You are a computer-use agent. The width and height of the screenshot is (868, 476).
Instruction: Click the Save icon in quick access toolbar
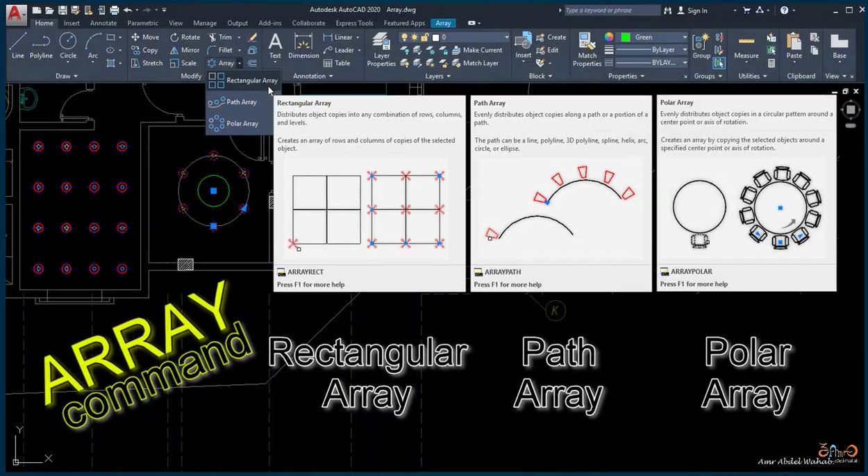pyautogui.click(x=62, y=10)
